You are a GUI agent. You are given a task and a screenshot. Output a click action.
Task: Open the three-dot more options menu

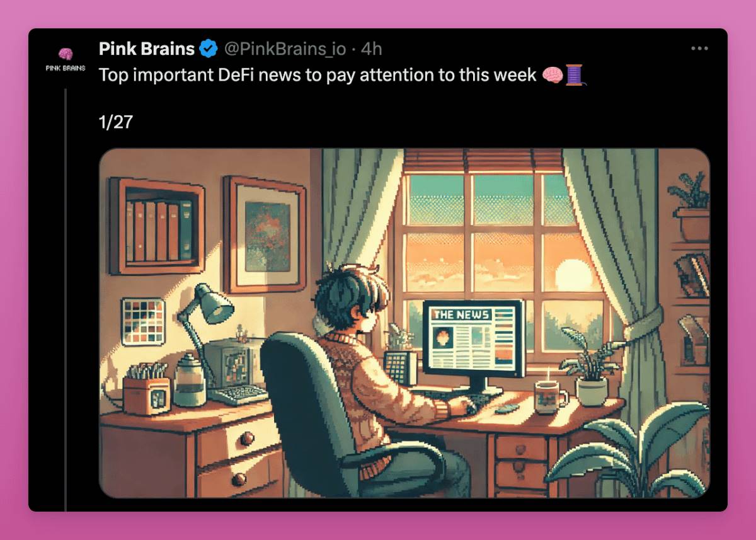(x=700, y=49)
